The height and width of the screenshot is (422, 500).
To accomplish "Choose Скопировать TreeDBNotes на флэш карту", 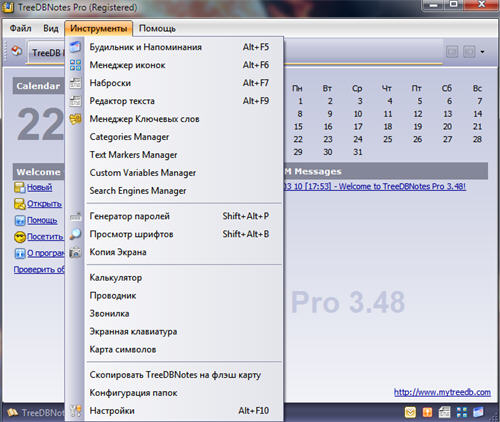I will (183, 375).
